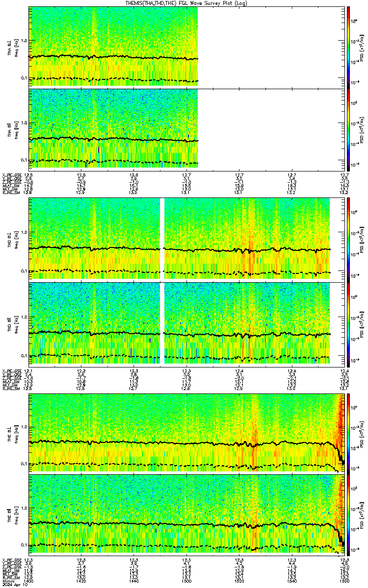The image size is (368, 588).
Task: Click R_RE_SM label under the THA panels
Action: pyautogui.click(x=11, y=193)
